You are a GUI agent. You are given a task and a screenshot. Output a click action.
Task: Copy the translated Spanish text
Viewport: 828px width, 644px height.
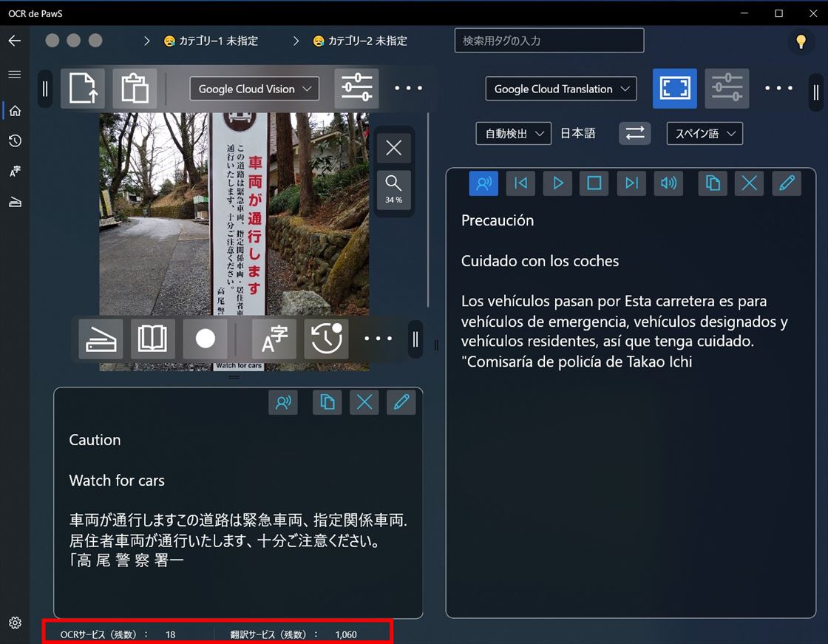[713, 183]
